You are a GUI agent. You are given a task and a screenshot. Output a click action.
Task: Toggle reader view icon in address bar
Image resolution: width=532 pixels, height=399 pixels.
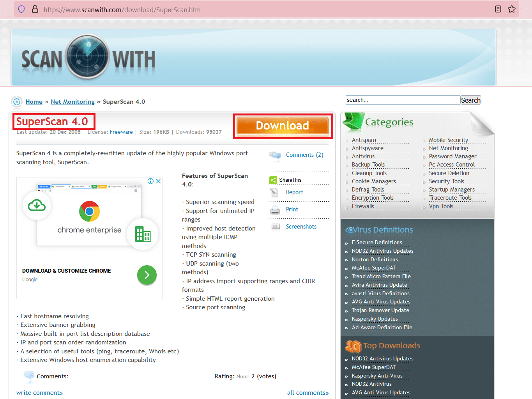click(x=498, y=9)
